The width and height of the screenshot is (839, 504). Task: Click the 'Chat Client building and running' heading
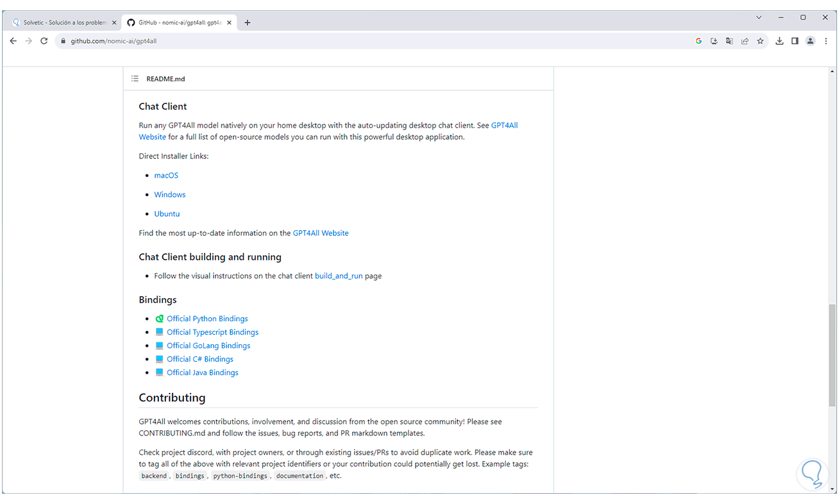[x=210, y=257]
